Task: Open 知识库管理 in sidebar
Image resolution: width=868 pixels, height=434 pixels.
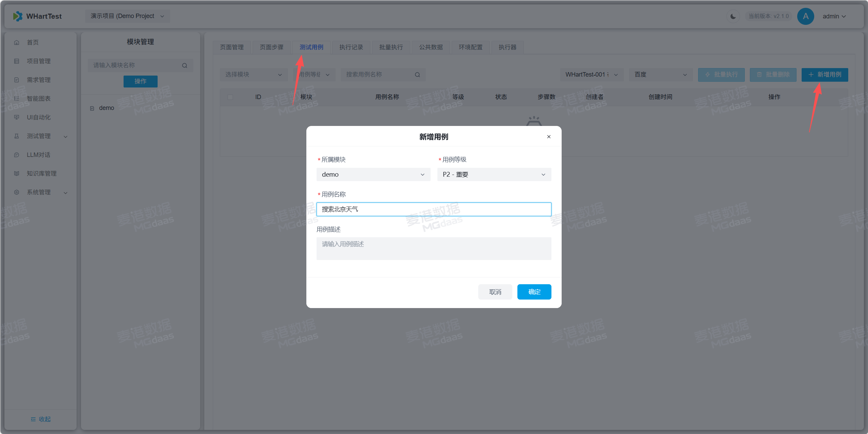Action: (x=42, y=174)
